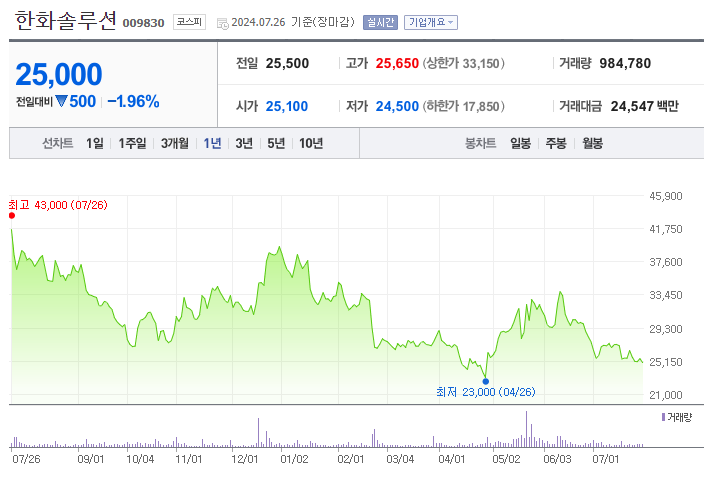Screen dimensions: 704x480
Task: Click the 고가 value 25,650
Action: tap(397, 63)
